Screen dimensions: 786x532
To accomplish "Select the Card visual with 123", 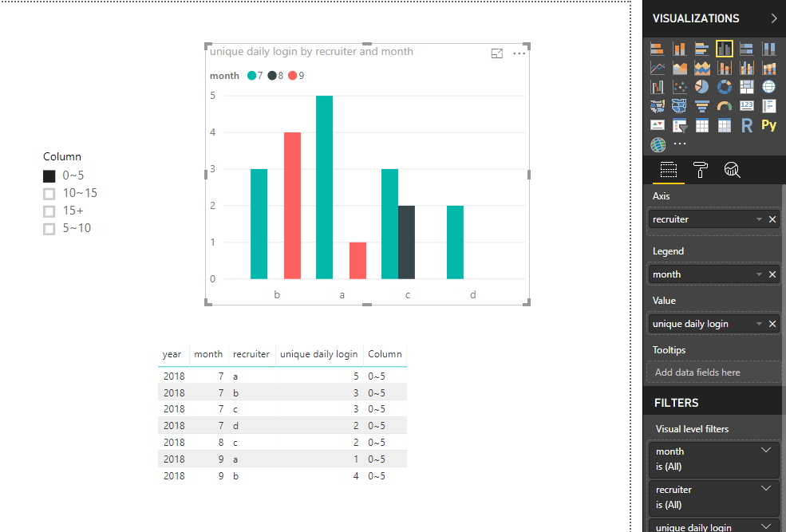I will click(746, 106).
